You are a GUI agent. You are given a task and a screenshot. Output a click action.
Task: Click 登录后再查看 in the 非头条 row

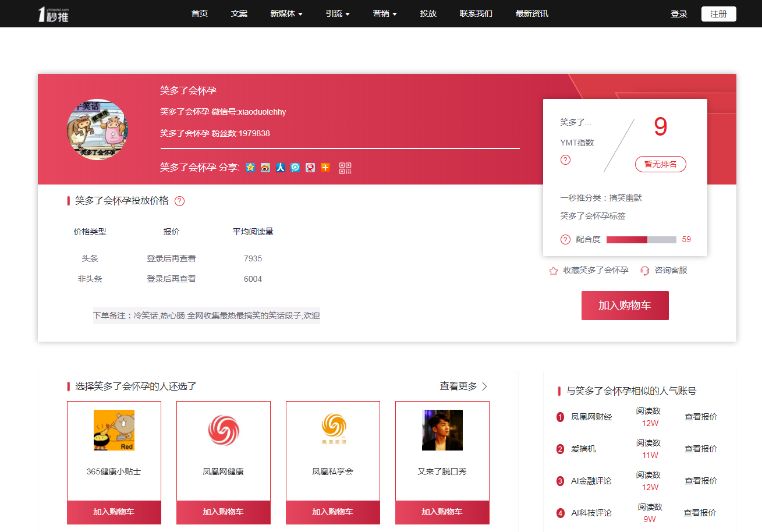click(171, 279)
